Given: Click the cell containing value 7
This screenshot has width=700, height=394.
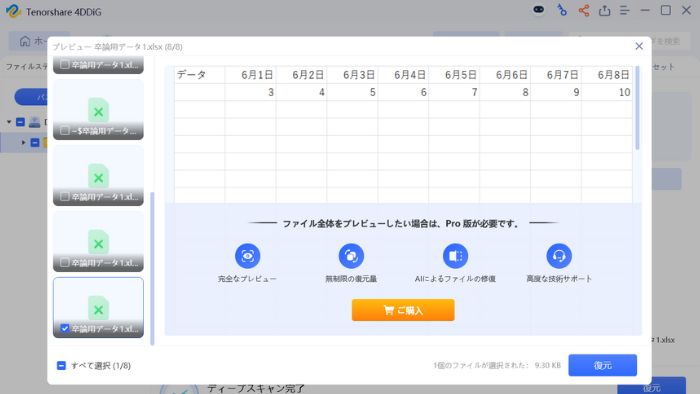Looking at the screenshot, I should (x=454, y=92).
